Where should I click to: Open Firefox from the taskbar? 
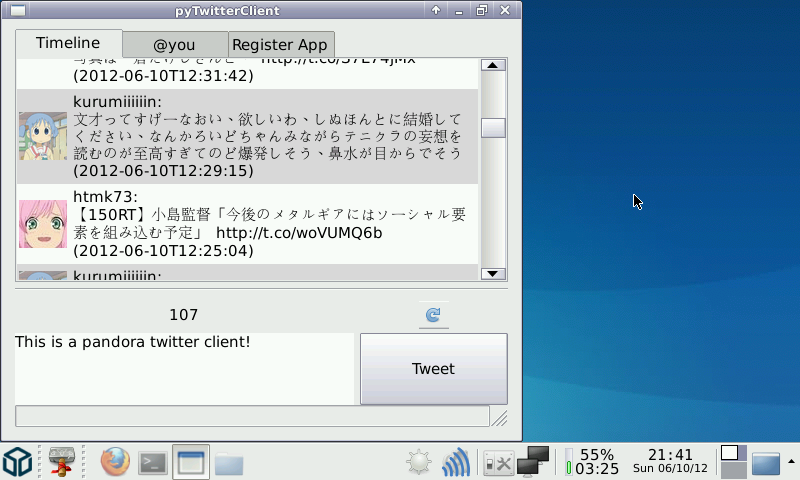pyautogui.click(x=115, y=463)
